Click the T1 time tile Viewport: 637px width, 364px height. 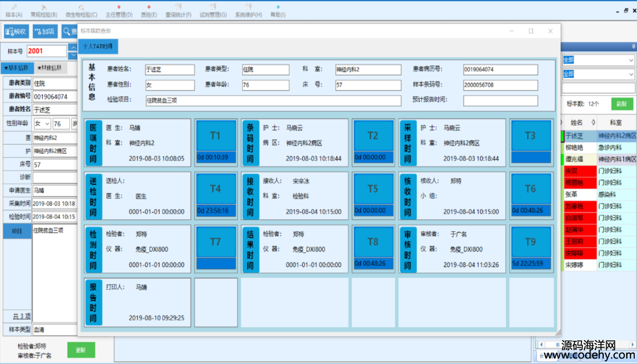[216, 136]
